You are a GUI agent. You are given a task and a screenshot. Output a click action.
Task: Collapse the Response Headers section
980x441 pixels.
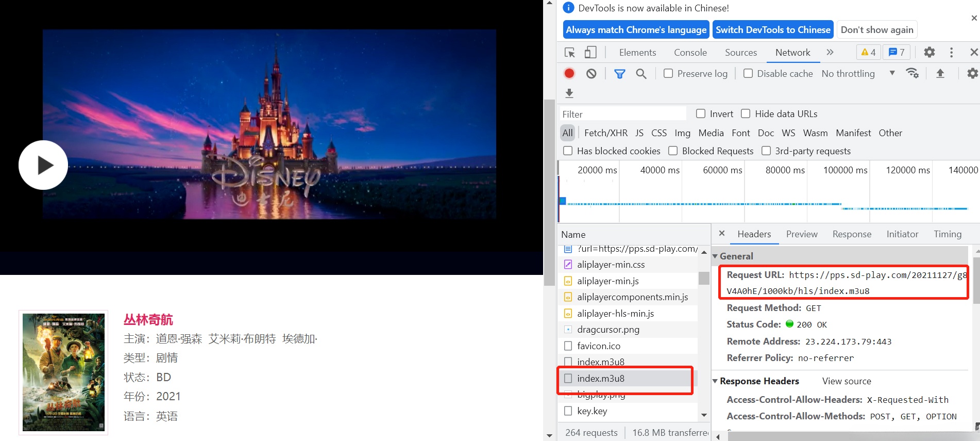coord(715,381)
